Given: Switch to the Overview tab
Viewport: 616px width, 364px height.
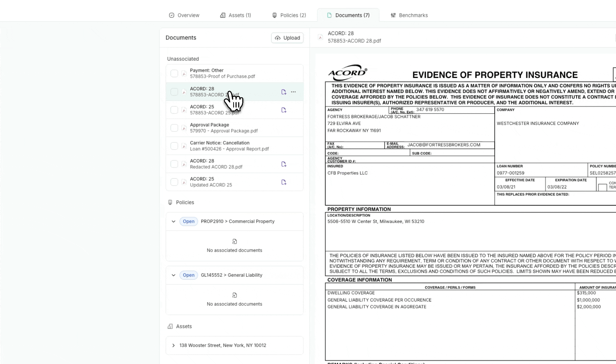Looking at the screenshot, I should (x=184, y=15).
